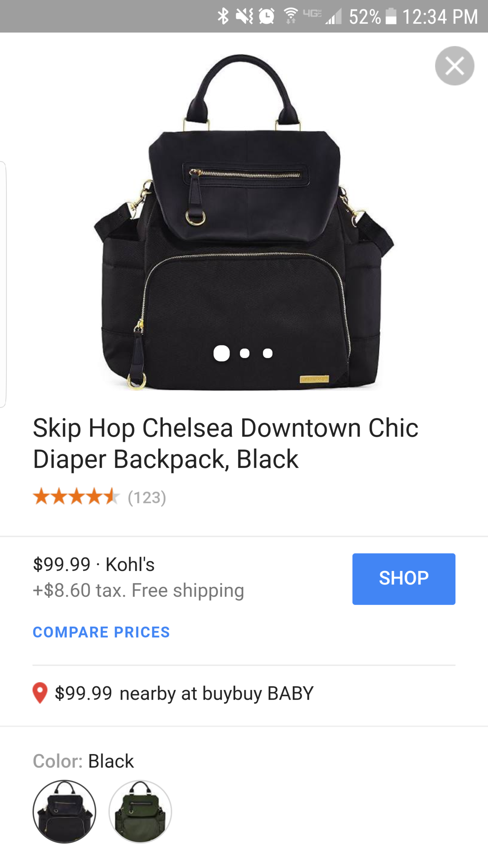This screenshot has height=868, width=488.
Task: Jump to first product image dot
Action: (x=222, y=353)
